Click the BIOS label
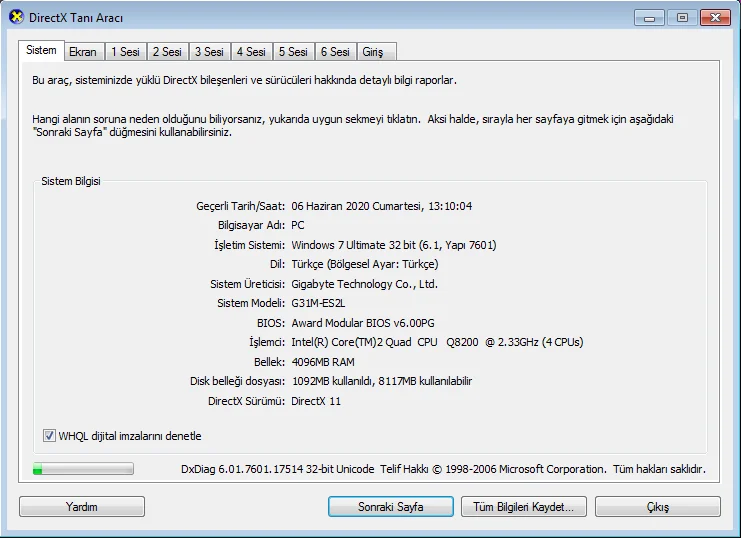741x538 pixels. [x=271, y=323]
